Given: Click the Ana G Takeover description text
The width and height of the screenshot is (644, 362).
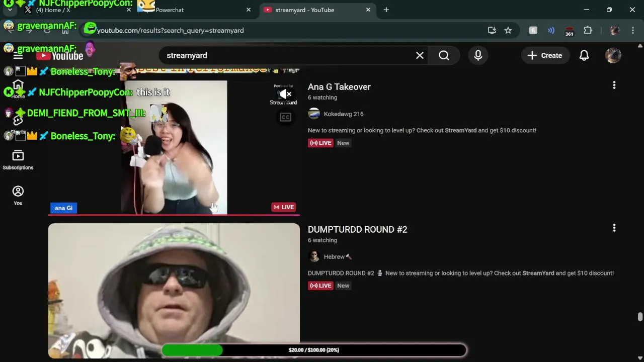Looking at the screenshot, I should pos(422,130).
